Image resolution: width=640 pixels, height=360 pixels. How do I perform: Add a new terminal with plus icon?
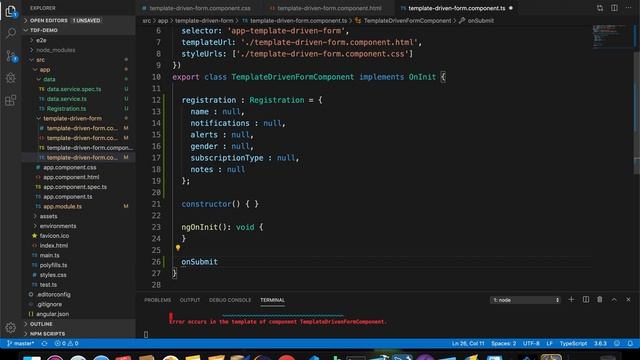coord(571,300)
